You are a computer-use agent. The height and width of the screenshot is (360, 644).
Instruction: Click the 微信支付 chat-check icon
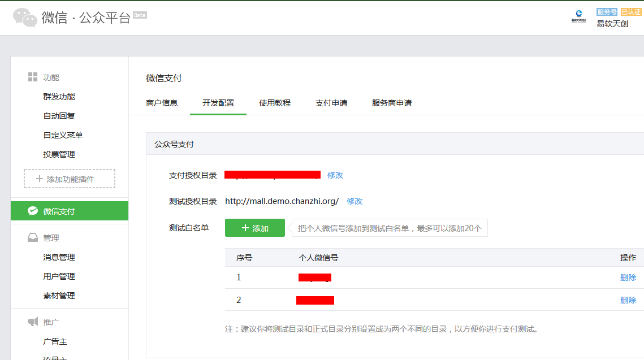(x=33, y=211)
